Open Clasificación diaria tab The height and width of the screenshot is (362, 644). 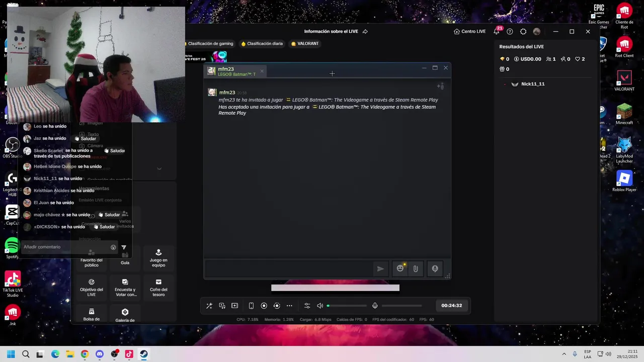pyautogui.click(x=262, y=44)
